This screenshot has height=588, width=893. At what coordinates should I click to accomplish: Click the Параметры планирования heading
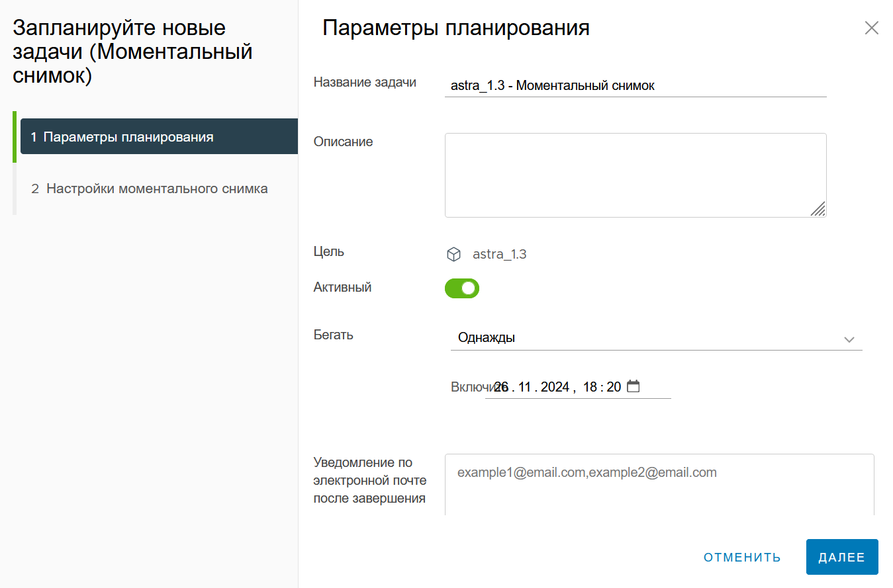pos(455,28)
